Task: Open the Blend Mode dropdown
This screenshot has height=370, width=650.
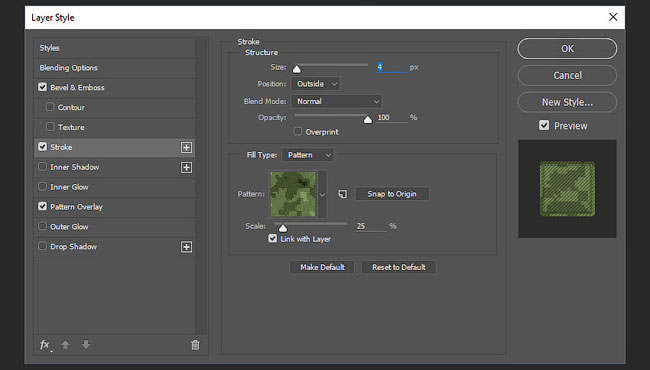Action: pyautogui.click(x=336, y=102)
